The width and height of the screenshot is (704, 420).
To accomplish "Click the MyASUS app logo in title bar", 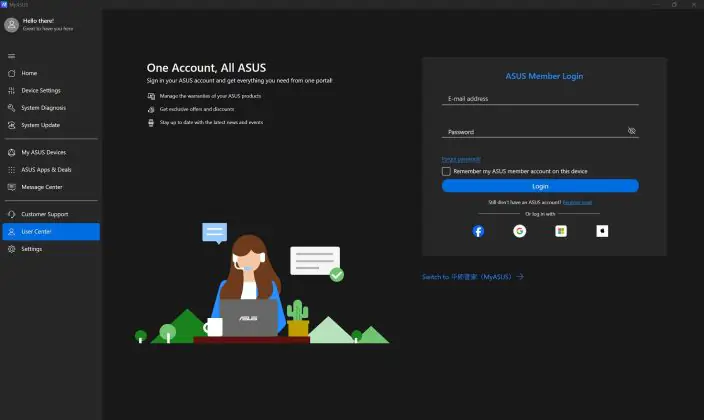I will click(x=4, y=4).
